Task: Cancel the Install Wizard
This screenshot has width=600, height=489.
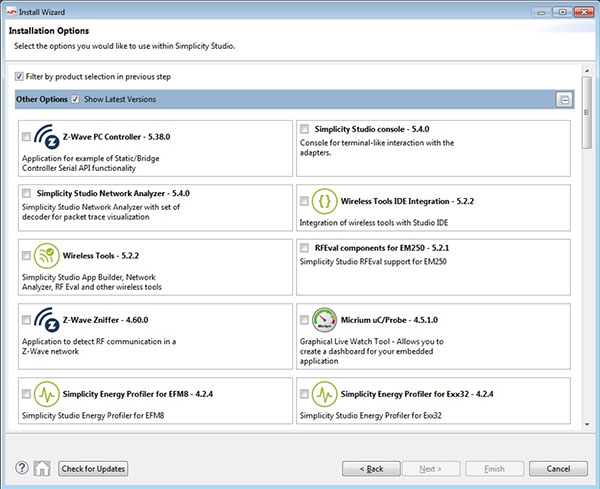Action: (x=558, y=468)
